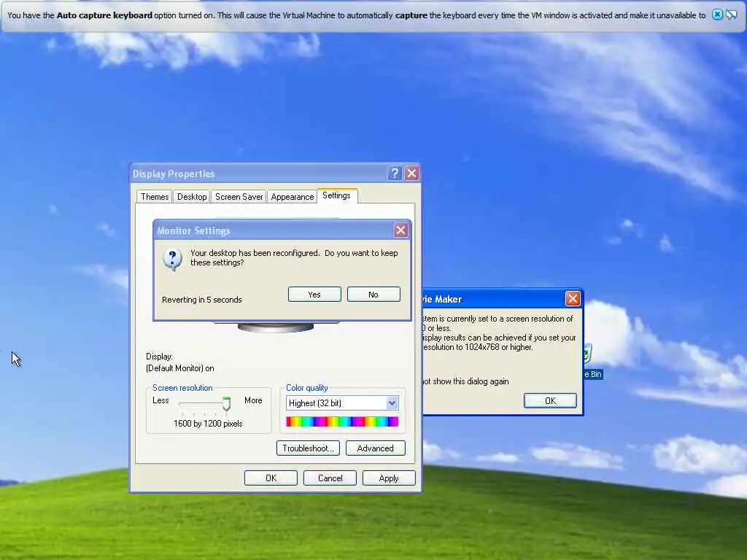
Task: Click Cancel in Display Properties
Action: [x=330, y=478]
